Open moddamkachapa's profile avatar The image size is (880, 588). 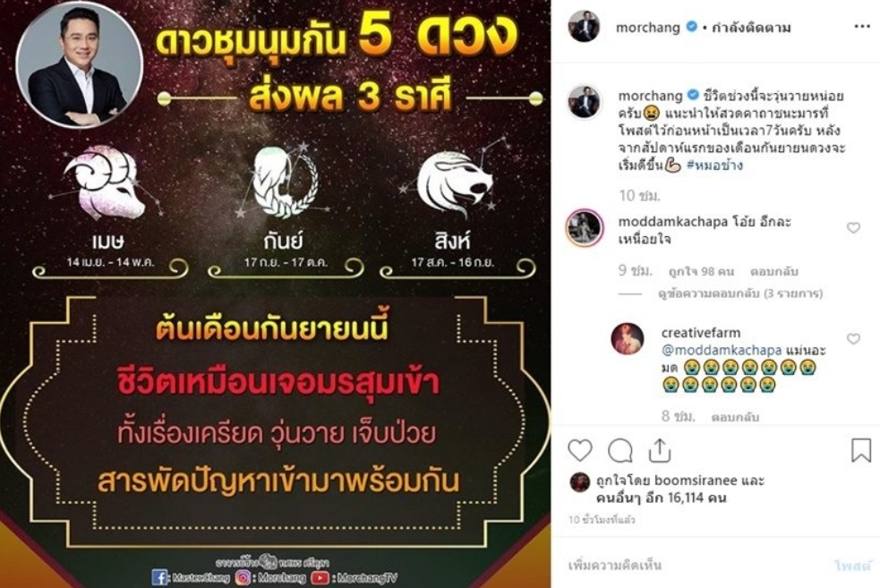click(585, 228)
